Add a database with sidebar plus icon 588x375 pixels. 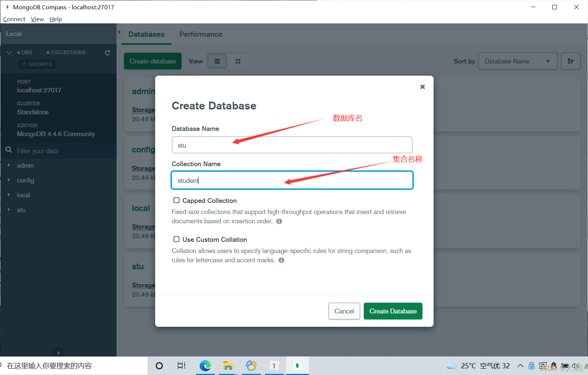pyautogui.click(x=58, y=353)
